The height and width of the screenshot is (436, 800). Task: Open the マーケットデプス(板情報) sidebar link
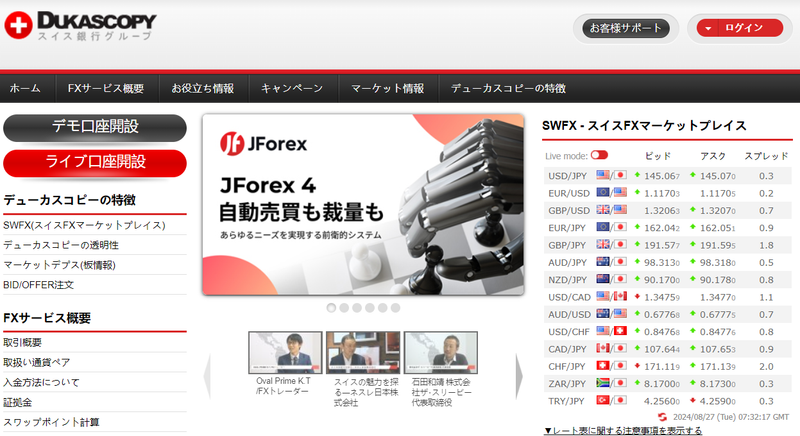[x=59, y=265]
